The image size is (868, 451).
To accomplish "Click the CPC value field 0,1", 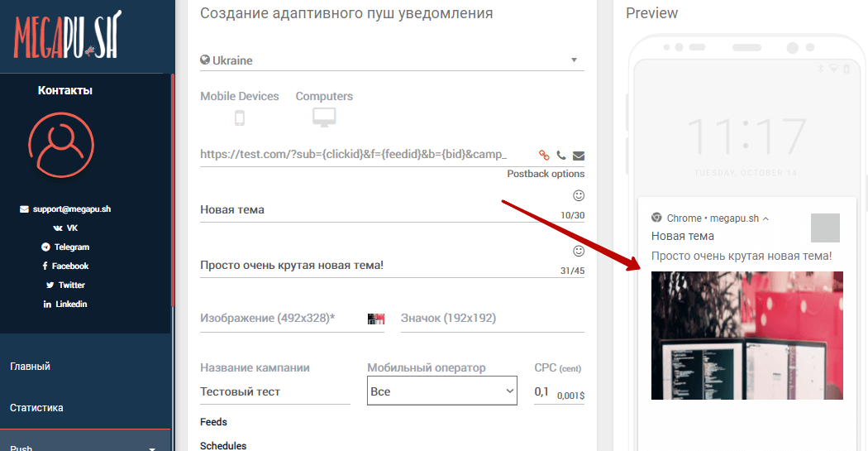I will (x=544, y=391).
